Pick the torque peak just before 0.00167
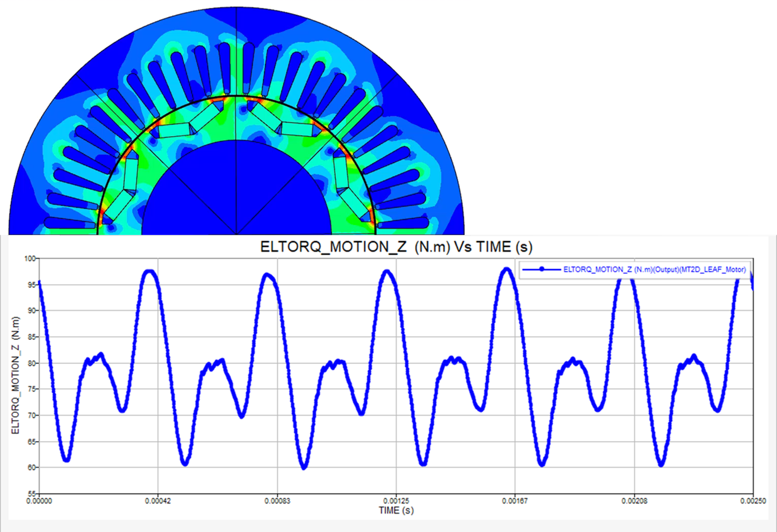This screenshot has height=532, width=777. pos(507,270)
